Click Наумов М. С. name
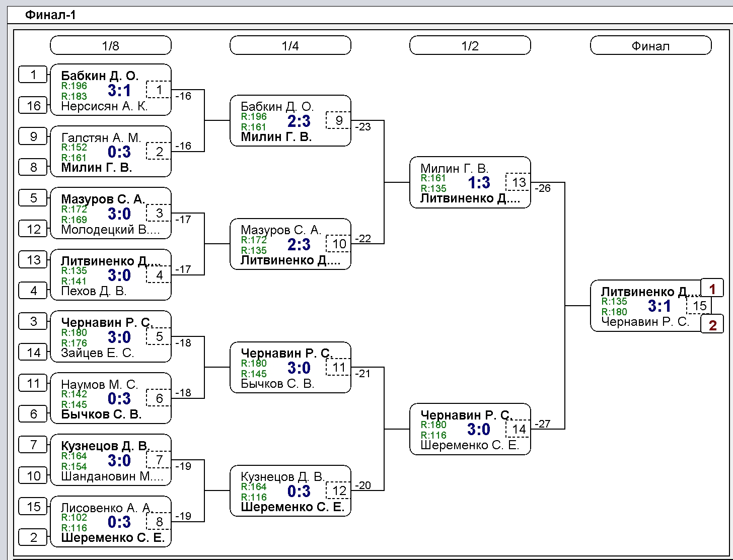Viewport: 733px width, 560px height. [x=99, y=384]
